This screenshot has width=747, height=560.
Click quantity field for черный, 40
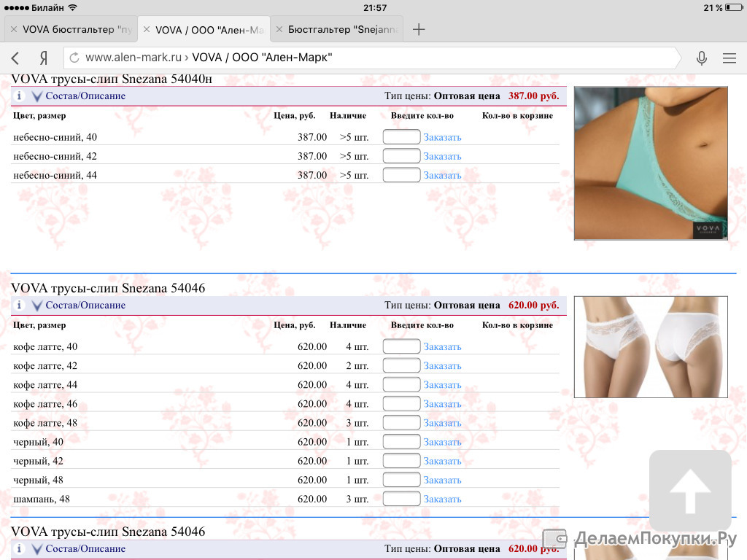pyautogui.click(x=402, y=441)
